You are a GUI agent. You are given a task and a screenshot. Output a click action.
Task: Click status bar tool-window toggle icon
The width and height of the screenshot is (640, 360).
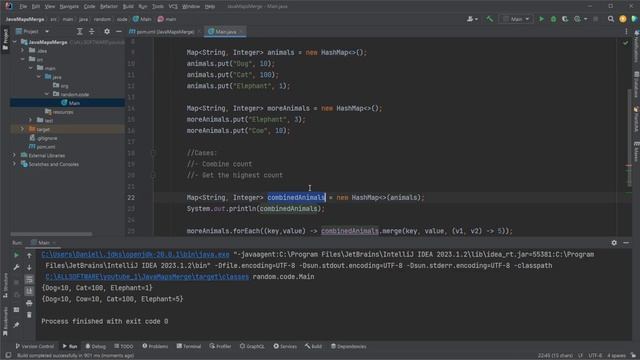tap(8, 356)
